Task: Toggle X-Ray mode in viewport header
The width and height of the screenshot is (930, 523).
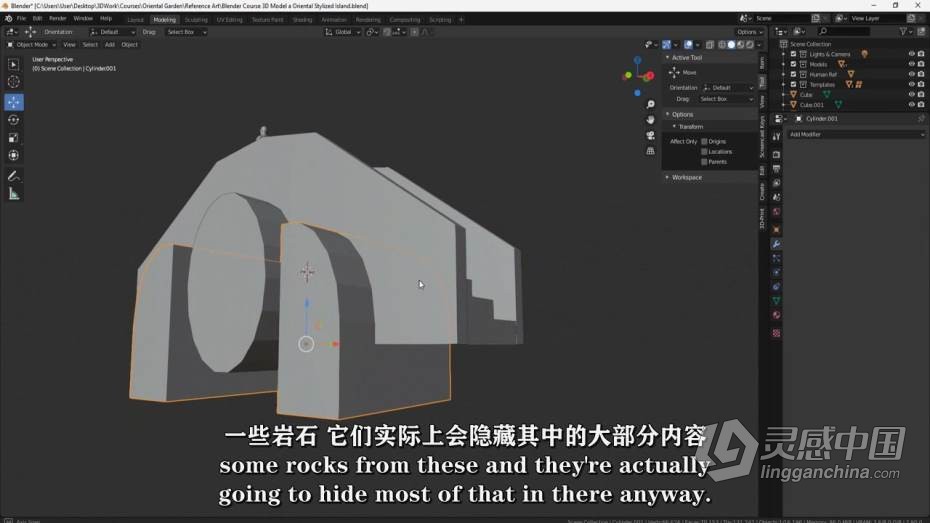Action: click(x=709, y=44)
